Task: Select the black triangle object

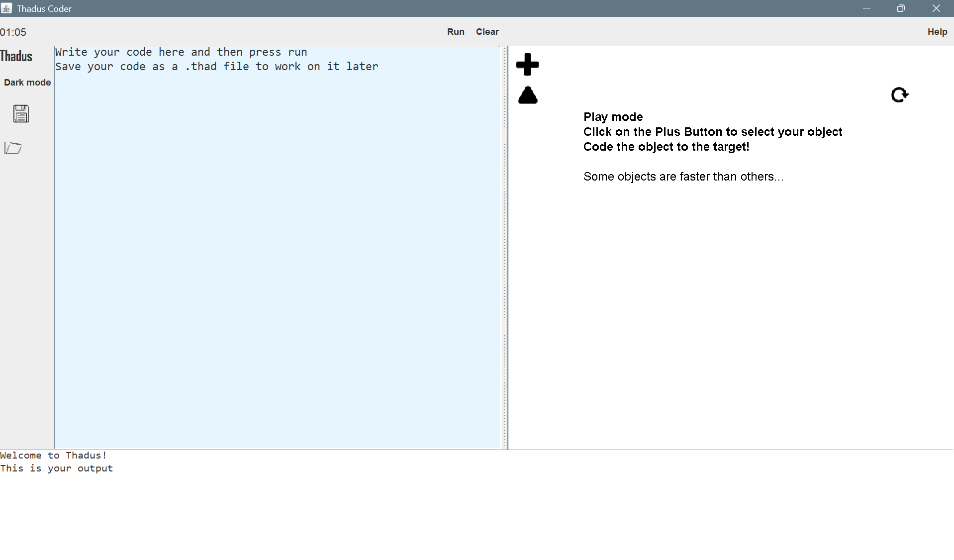Action: coord(527,95)
